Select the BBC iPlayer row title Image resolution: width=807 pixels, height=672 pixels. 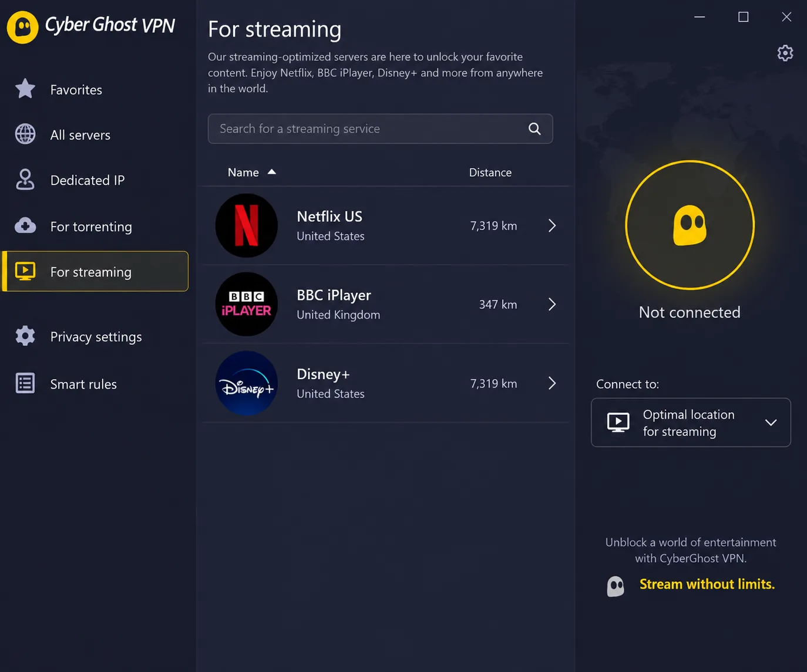[334, 295]
